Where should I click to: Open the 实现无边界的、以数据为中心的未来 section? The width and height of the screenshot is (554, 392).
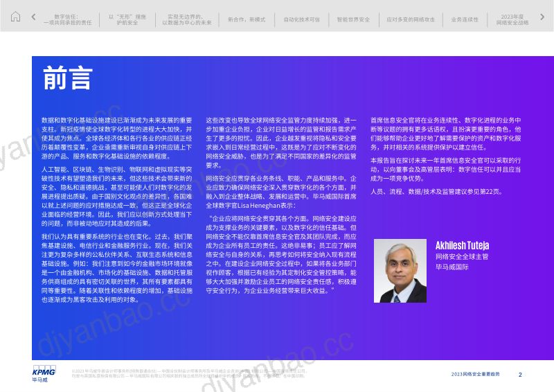187,20
